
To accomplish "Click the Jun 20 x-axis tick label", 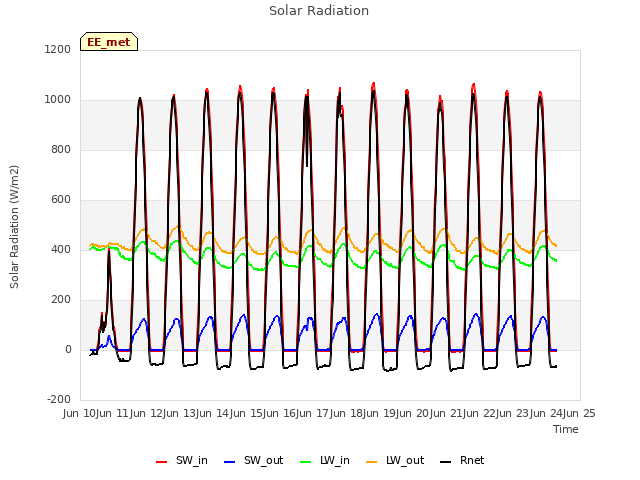I will [x=414, y=413].
